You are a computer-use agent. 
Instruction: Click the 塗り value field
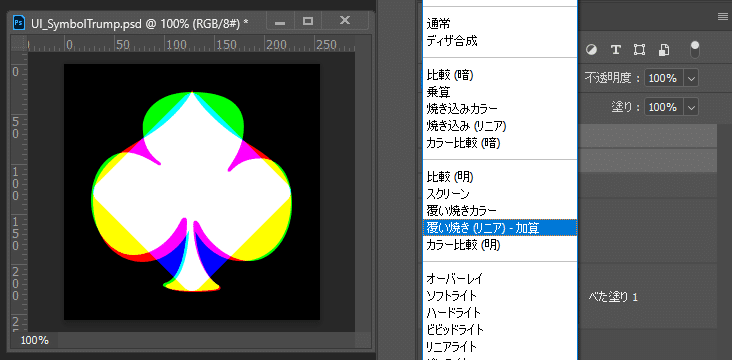click(664, 107)
